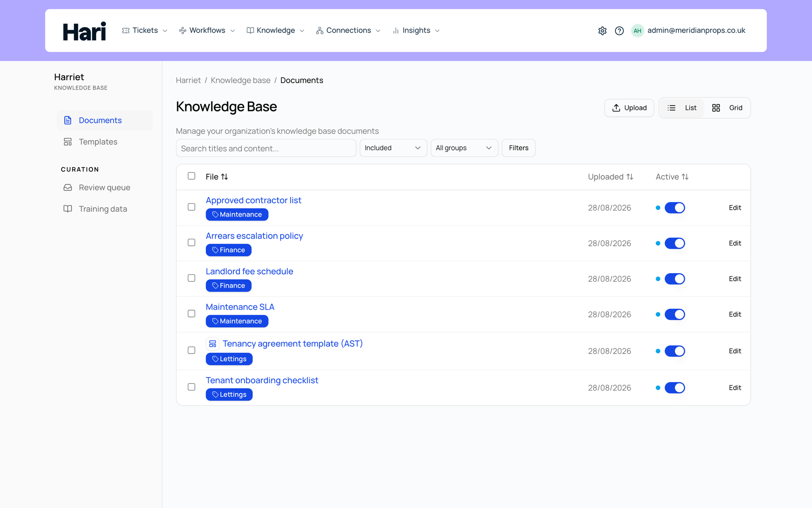The image size is (812, 508).
Task: Sort by File column arrows icon
Action: [225, 177]
